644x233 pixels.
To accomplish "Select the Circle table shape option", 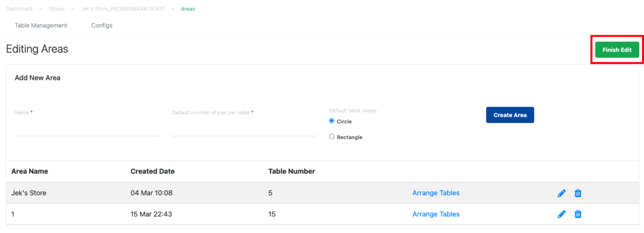I will [x=332, y=121].
